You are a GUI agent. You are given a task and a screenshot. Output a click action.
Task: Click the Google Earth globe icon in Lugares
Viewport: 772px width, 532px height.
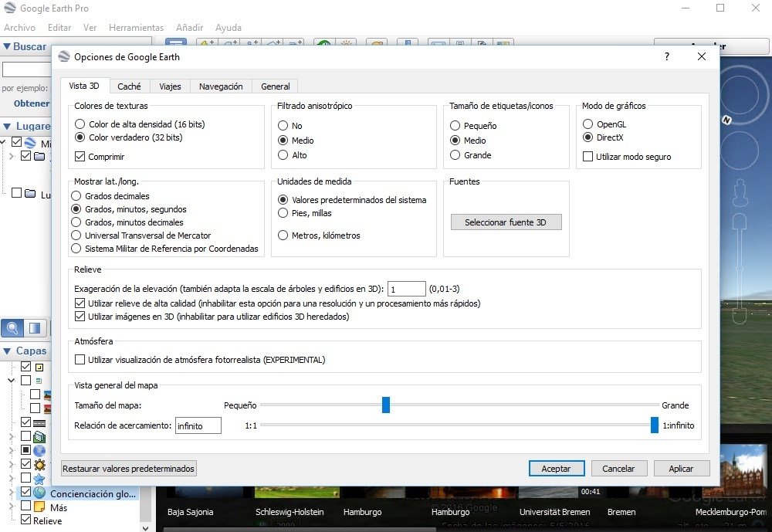[30, 143]
